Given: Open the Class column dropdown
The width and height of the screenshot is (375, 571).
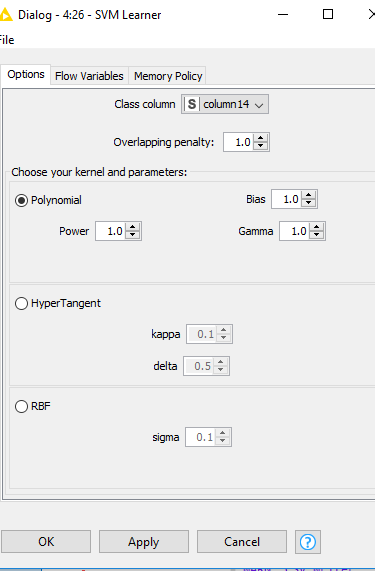Looking at the screenshot, I should point(225,104).
